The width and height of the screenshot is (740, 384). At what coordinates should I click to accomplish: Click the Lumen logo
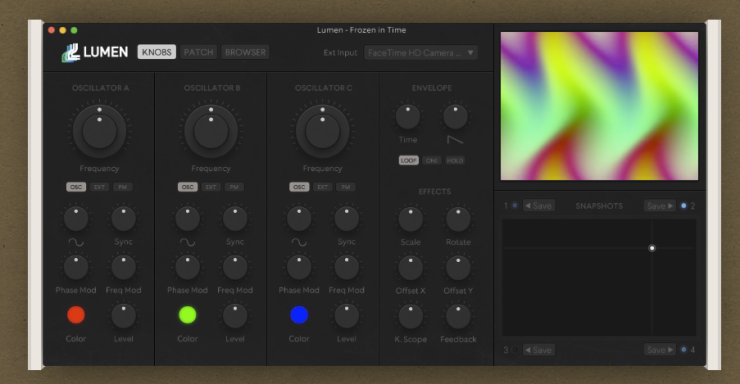tap(95, 52)
